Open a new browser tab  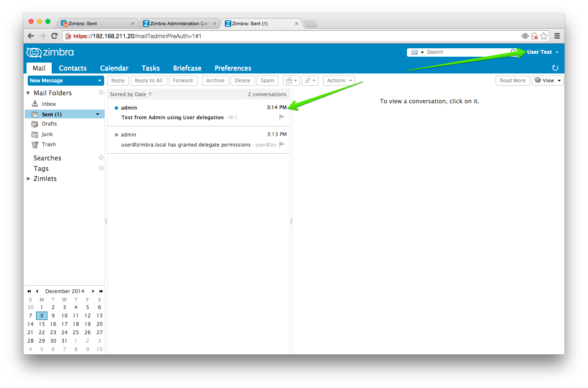(310, 24)
